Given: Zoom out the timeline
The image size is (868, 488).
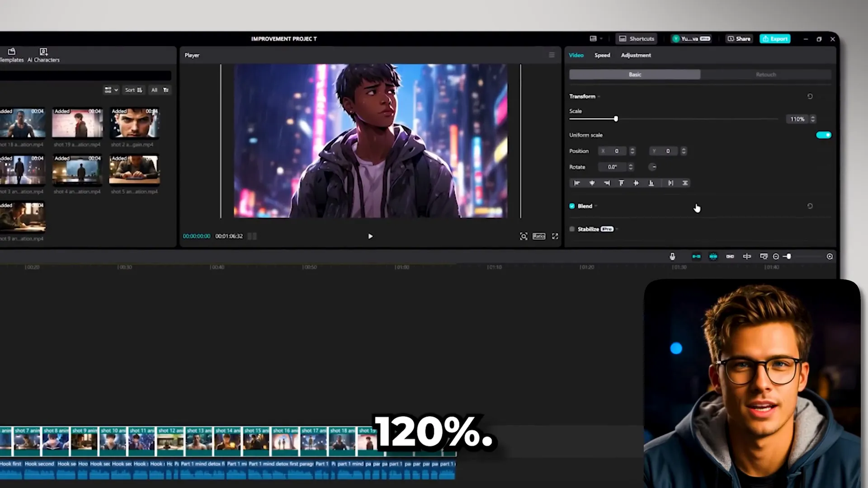Looking at the screenshot, I should [x=776, y=257].
